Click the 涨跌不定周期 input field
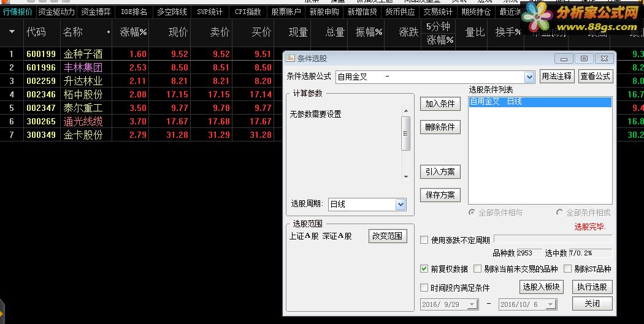 point(553,239)
